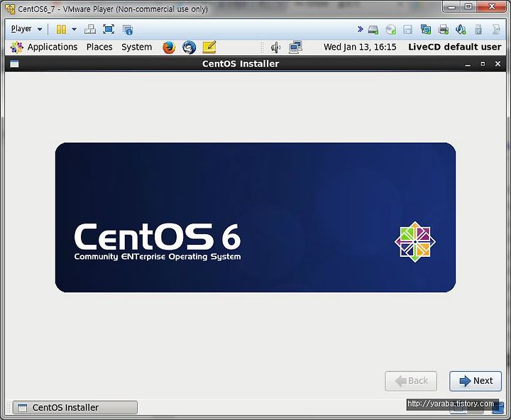Enter full screen mode in VMware Player
Image resolution: width=511 pixels, height=420 pixels.
click(x=109, y=29)
